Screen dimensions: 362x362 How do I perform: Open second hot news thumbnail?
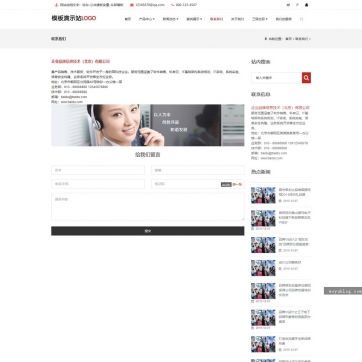pyautogui.click(x=263, y=218)
